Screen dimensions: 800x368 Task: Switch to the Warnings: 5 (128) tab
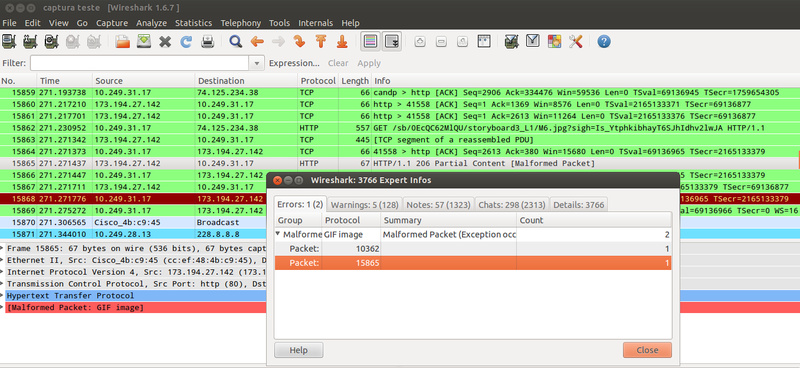coord(364,205)
